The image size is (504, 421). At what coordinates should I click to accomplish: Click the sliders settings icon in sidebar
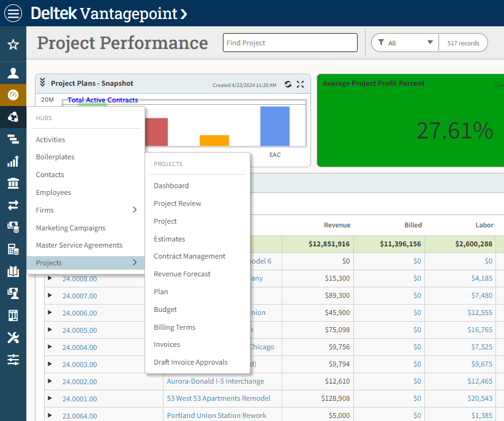click(x=13, y=359)
